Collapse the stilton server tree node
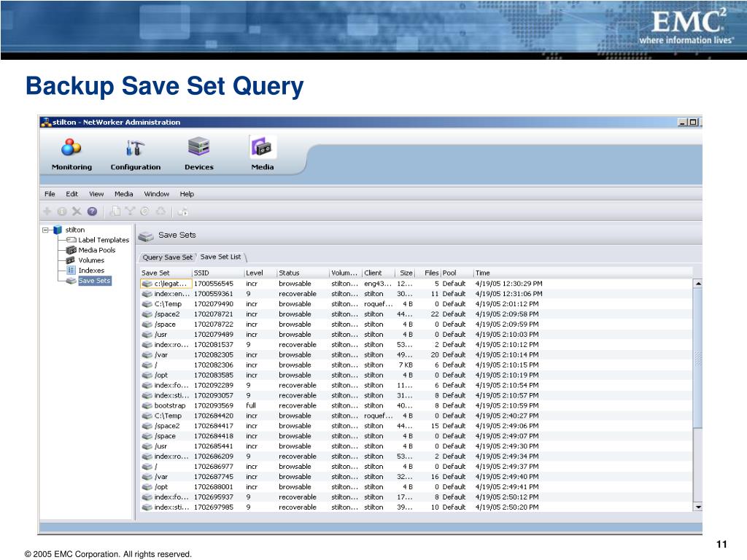 pyautogui.click(x=45, y=230)
